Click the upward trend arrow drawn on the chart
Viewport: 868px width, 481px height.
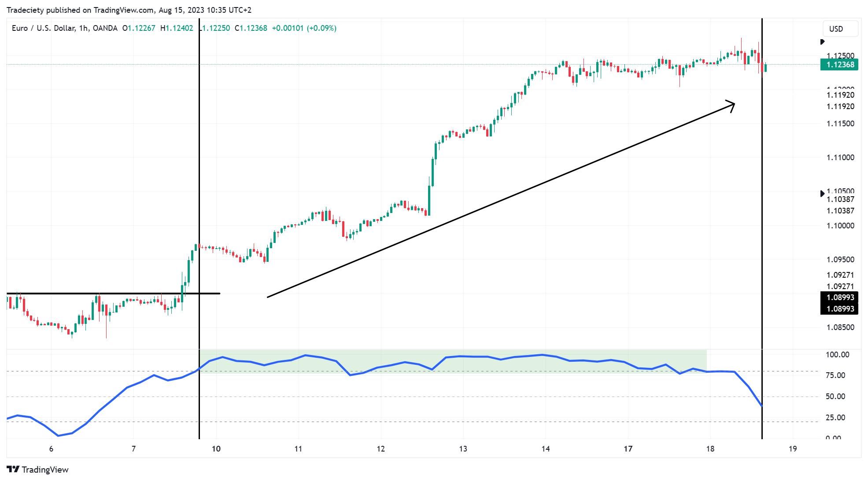coord(506,197)
